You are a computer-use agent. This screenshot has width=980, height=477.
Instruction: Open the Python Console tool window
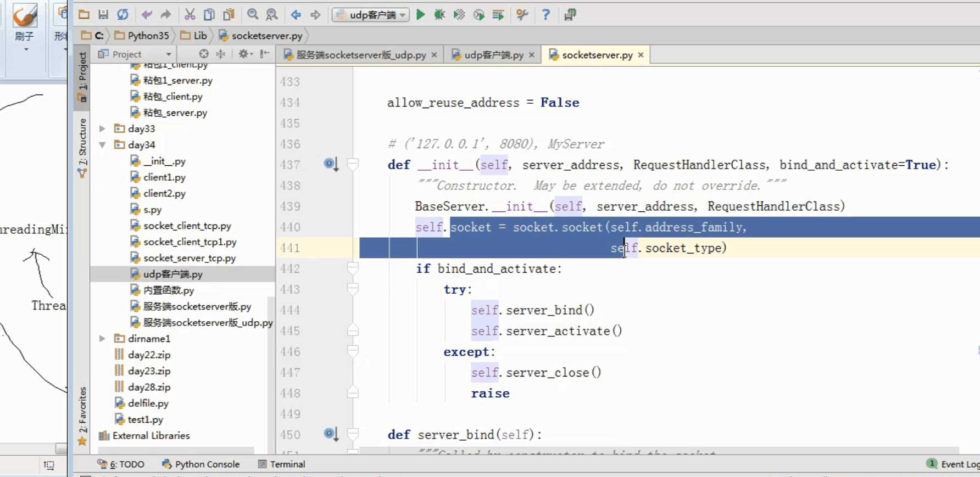click(x=201, y=464)
